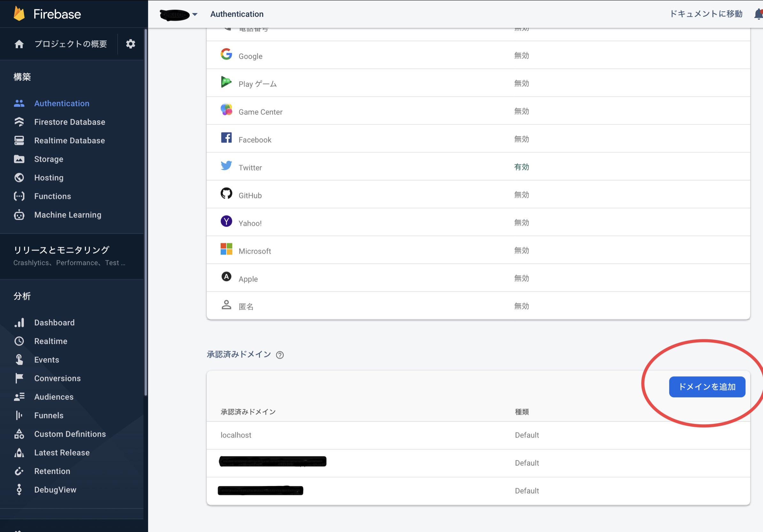Viewport: 763px width, 532px height.
Task: Open Machine Learning via the robot icon
Action: click(x=19, y=214)
